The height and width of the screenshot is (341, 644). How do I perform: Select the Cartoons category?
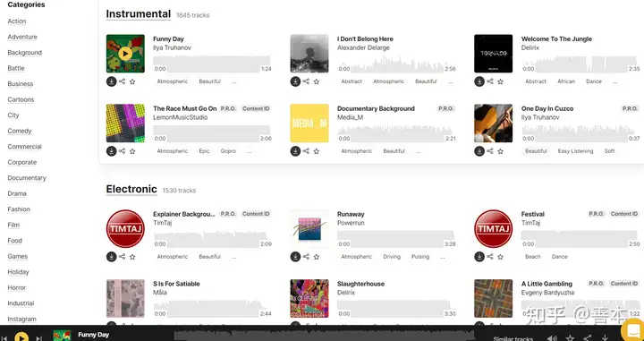21,99
